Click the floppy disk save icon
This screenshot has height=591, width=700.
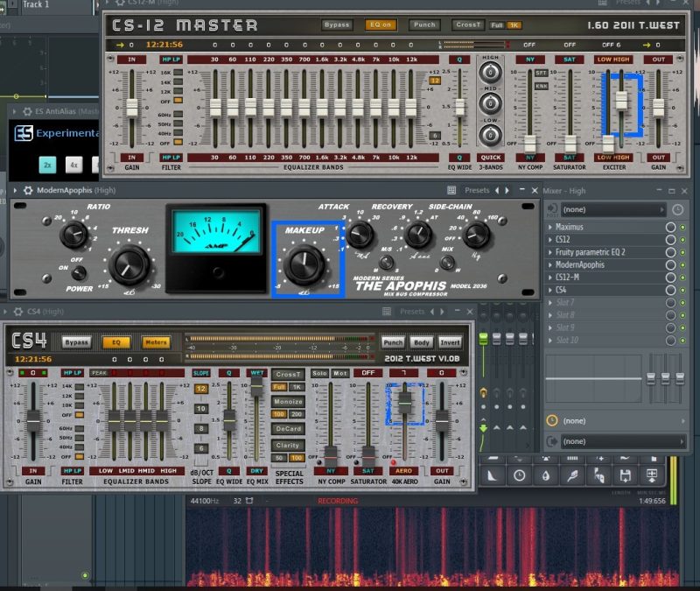625,475
